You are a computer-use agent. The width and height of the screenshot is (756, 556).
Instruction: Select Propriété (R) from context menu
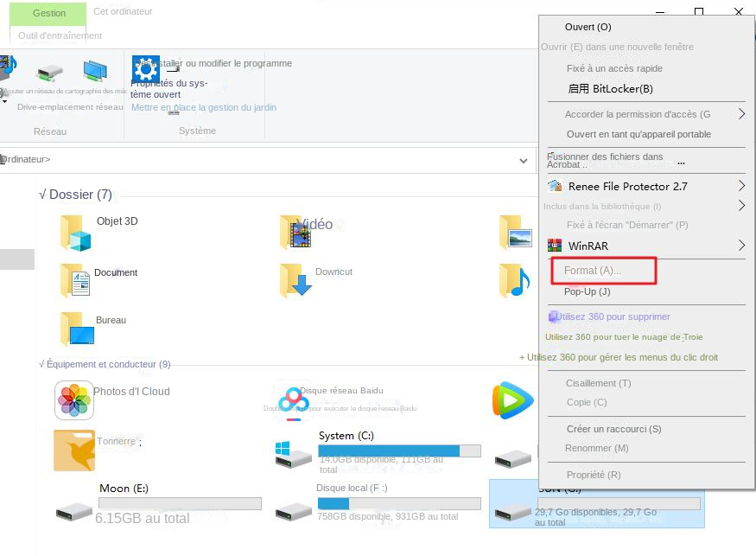click(594, 475)
